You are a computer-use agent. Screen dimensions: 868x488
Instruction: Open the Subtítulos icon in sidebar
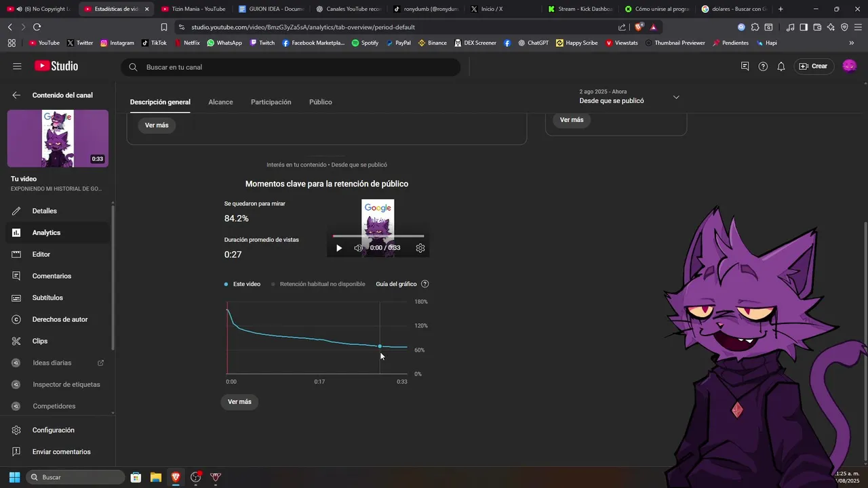coord(17,298)
